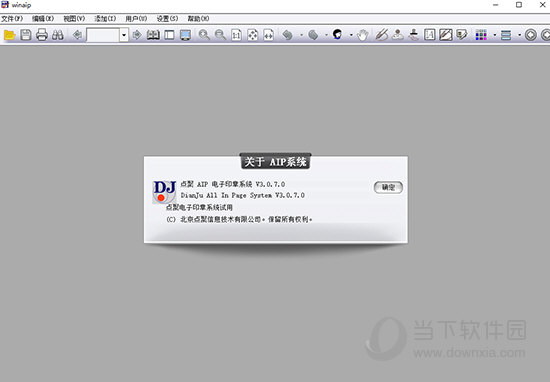
Task: Click the 点聚电子印章系统试用 text line
Action: pyautogui.click(x=199, y=207)
